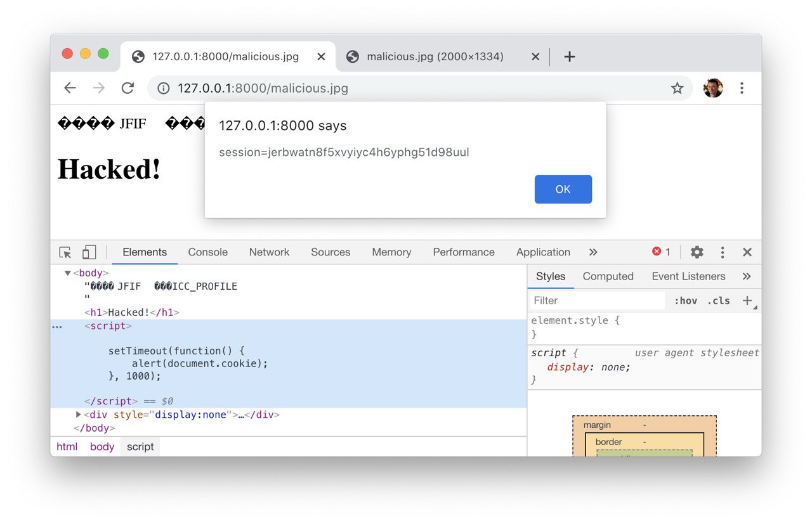Activate the inspect element picker icon

pos(65,252)
